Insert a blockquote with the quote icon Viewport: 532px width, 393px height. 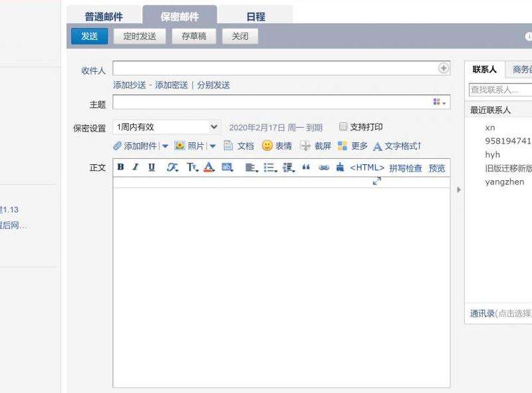click(x=306, y=168)
